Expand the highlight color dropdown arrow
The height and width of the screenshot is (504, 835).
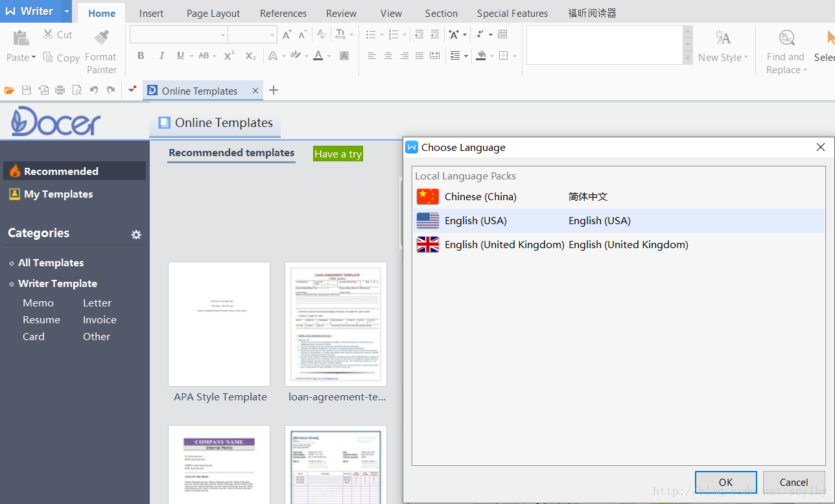(x=306, y=56)
